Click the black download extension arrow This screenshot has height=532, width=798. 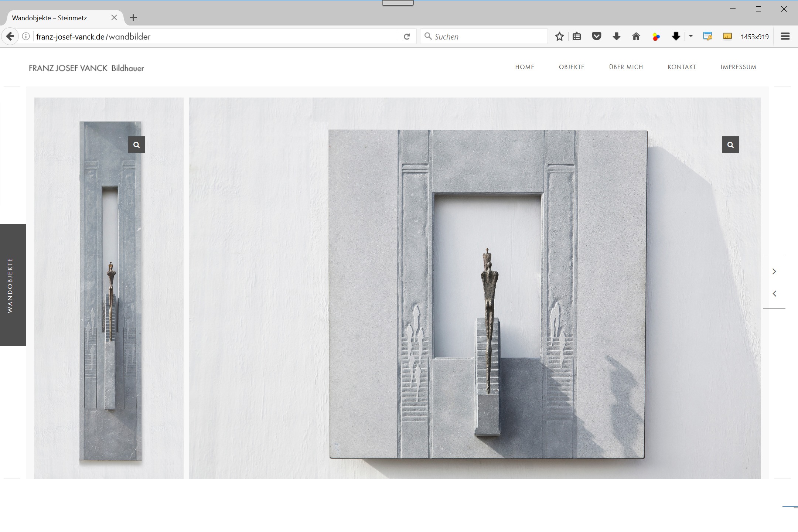coord(676,36)
